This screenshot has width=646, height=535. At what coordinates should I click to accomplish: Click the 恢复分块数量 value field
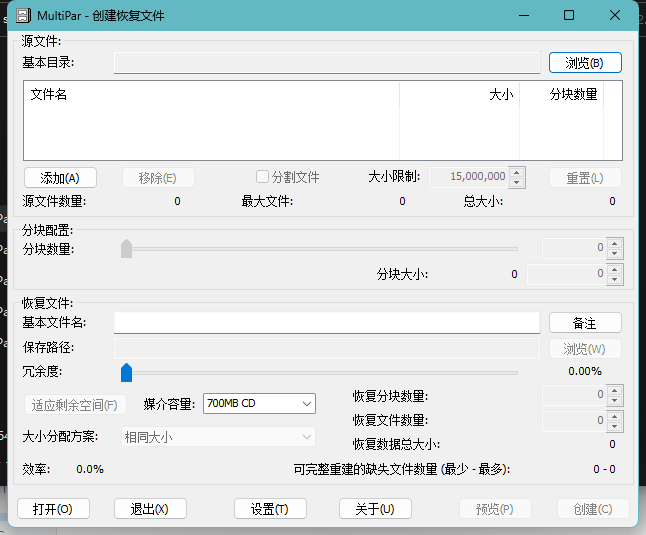tap(574, 395)
